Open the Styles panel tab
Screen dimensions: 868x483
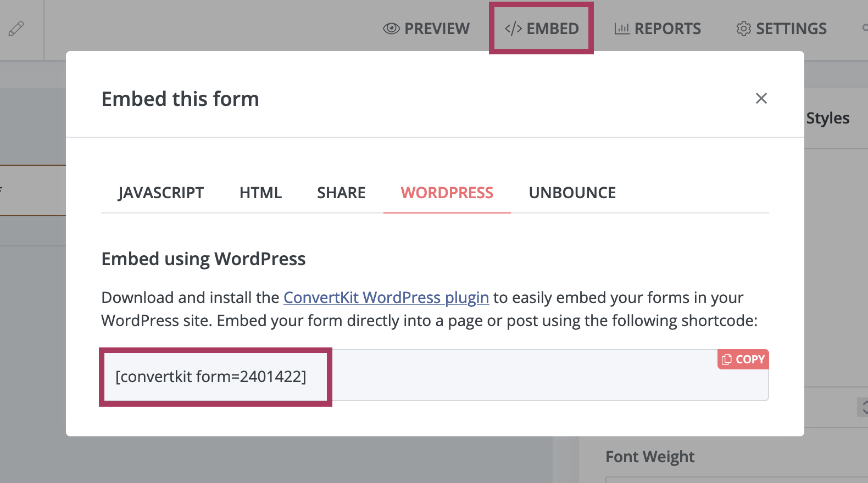pyautogui.click(x=827, y=118)
